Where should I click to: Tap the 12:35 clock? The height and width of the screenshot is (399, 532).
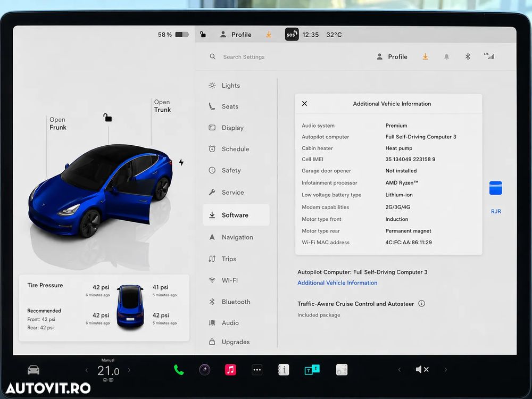[x=311, y=35]
